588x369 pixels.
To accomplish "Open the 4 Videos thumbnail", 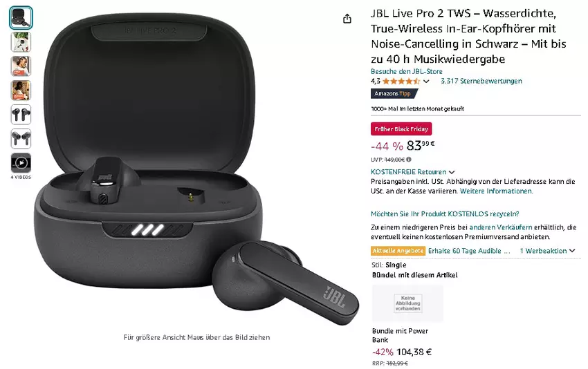I will click(21, 163).
